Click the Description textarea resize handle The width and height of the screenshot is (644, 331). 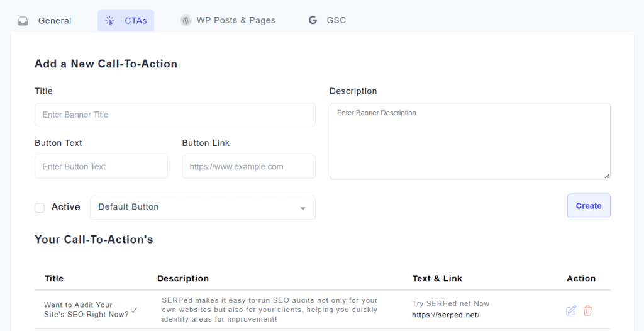coord(607,176)
